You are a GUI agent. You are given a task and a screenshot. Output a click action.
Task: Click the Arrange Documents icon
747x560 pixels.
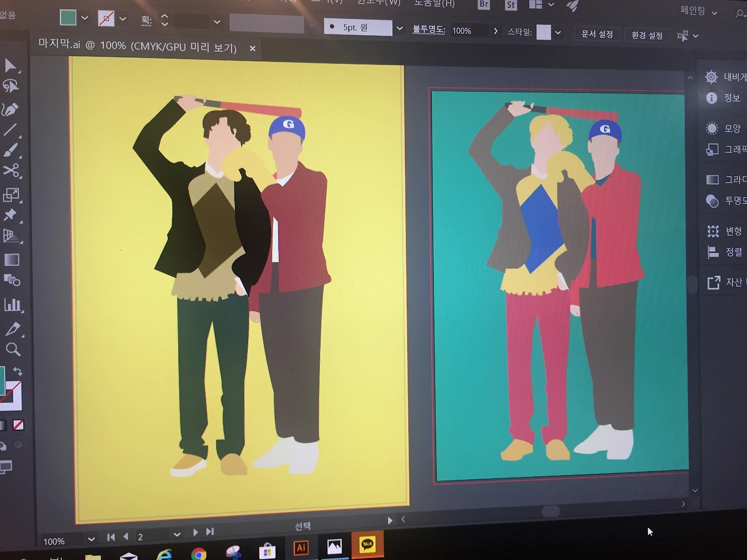pos(536,5)
